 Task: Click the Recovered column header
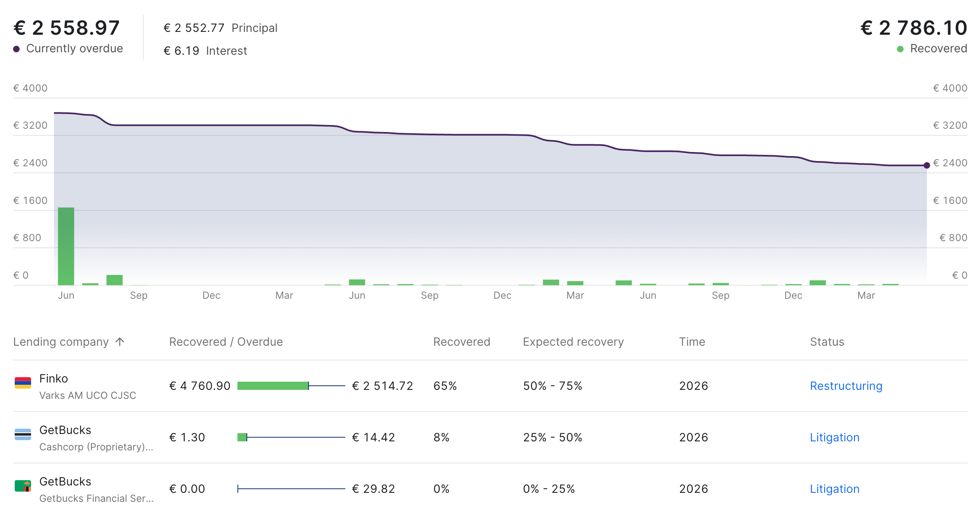click(461, 342)
